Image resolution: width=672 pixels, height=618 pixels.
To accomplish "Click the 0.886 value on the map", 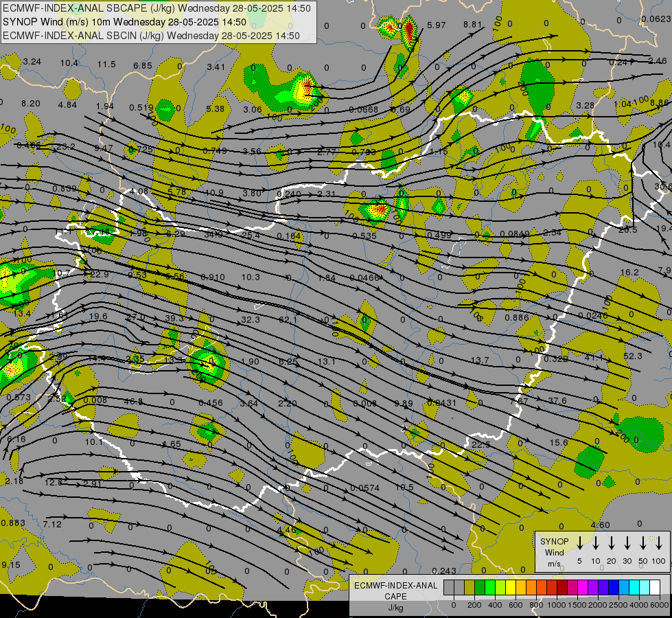I will click(x=516, y=318).
